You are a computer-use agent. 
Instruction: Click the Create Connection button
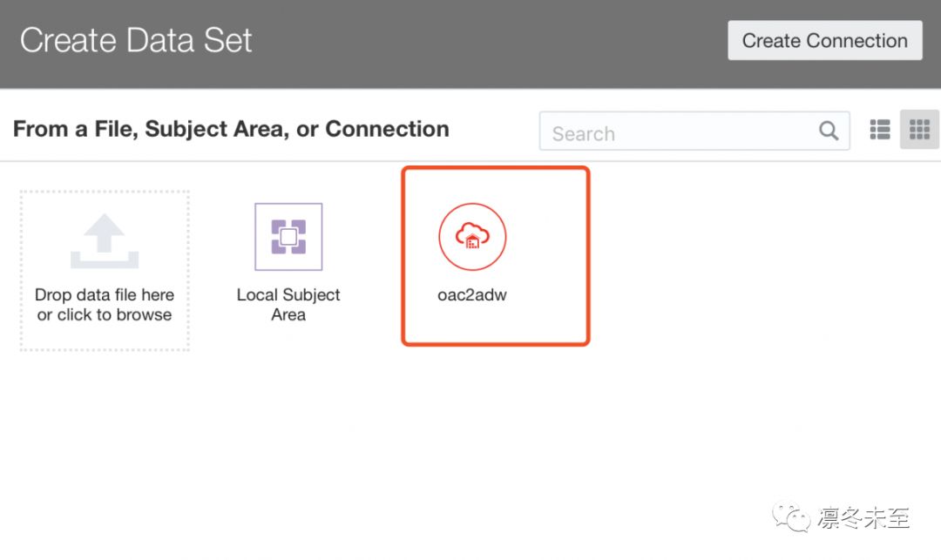tap(824, 41)
